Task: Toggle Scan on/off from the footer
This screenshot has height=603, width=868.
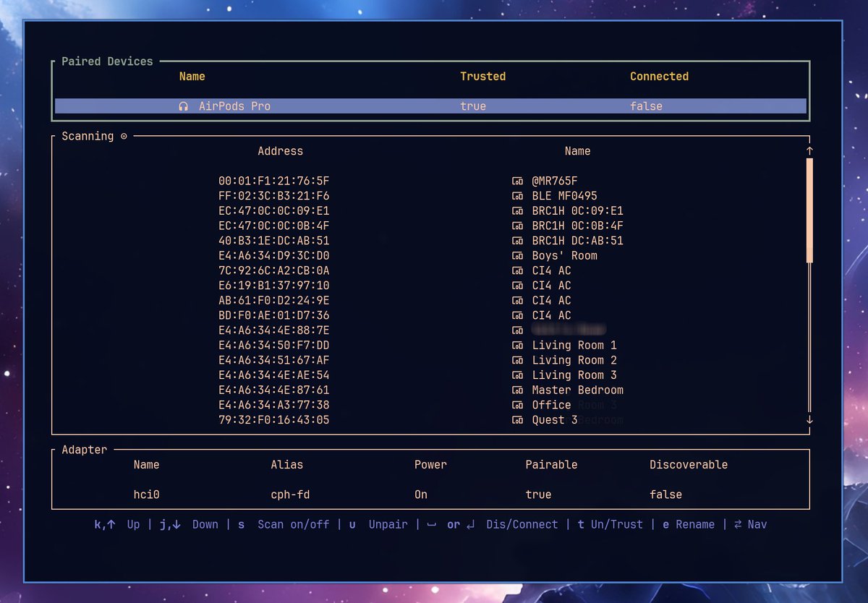Action: 294,524
